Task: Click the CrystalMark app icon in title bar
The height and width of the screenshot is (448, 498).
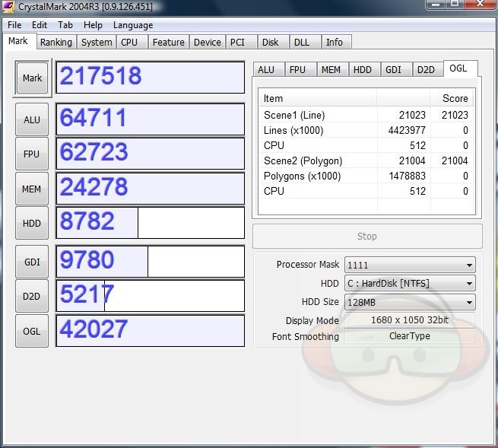Action: tap(9, 7)
